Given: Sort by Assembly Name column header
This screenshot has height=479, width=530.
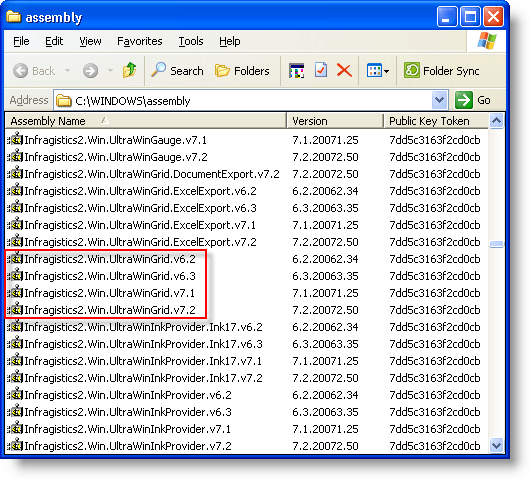Looking at the screenshot, I should point(146,121).
